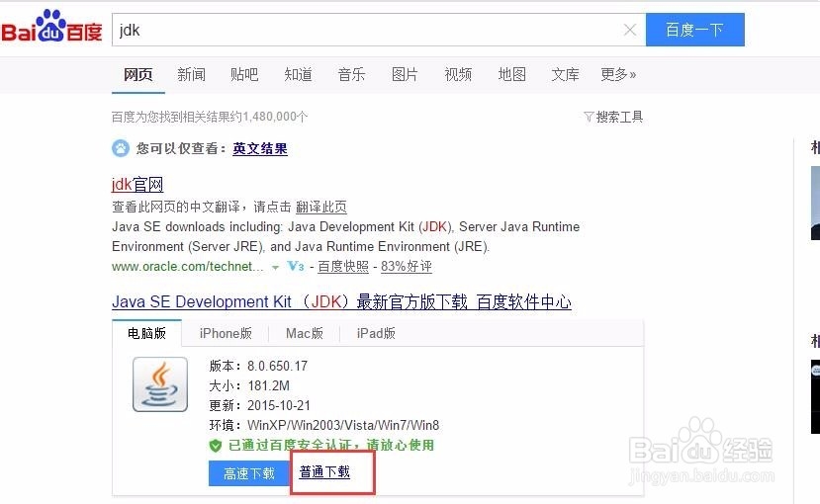
Task: Open the 图片 tab
Action: pyautogui.click(x=405, y=75)
